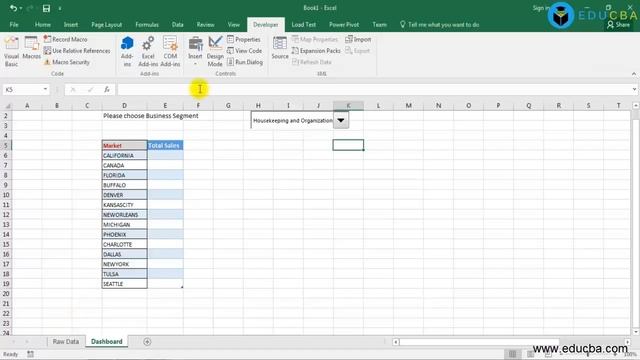Switch to the Insert ribbon tab
The width and height of the screenshot is (640, 360).
coord(71,24)
